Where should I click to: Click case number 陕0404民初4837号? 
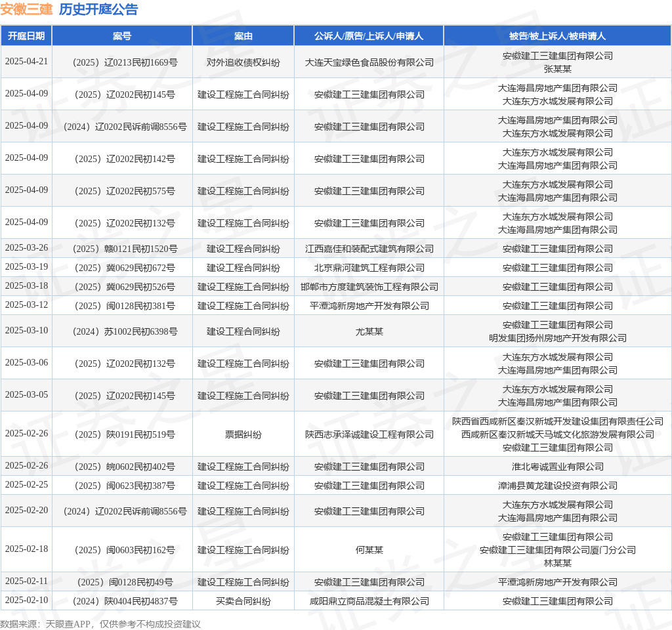(125, 601)
